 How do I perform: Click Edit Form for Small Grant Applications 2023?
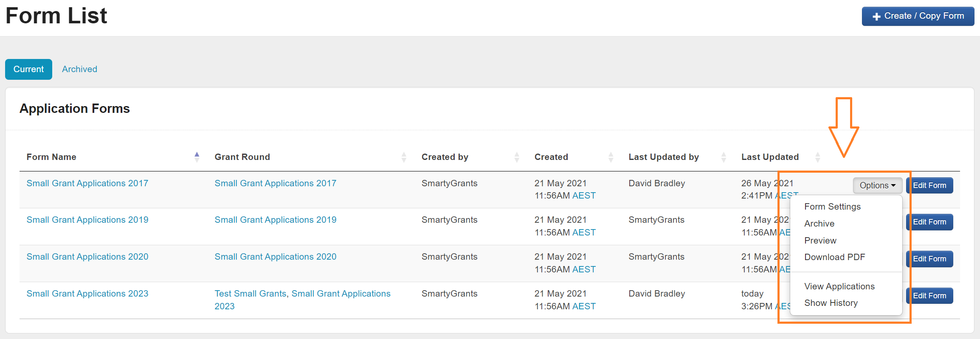pos(929,296)
